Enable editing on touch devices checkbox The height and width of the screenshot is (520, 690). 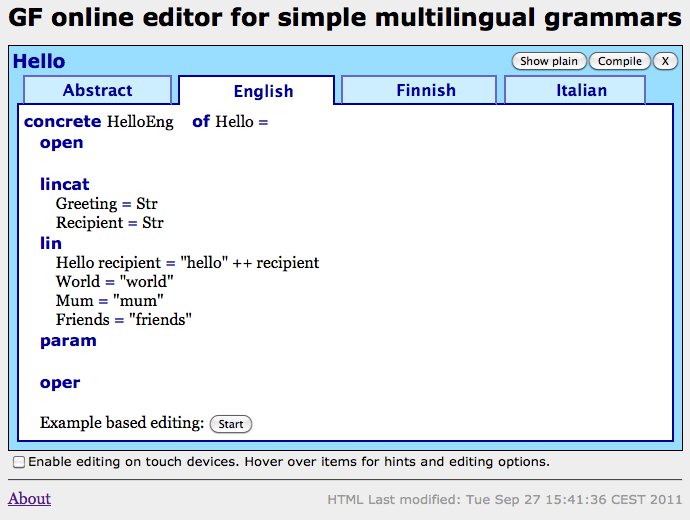click(19, 462)
